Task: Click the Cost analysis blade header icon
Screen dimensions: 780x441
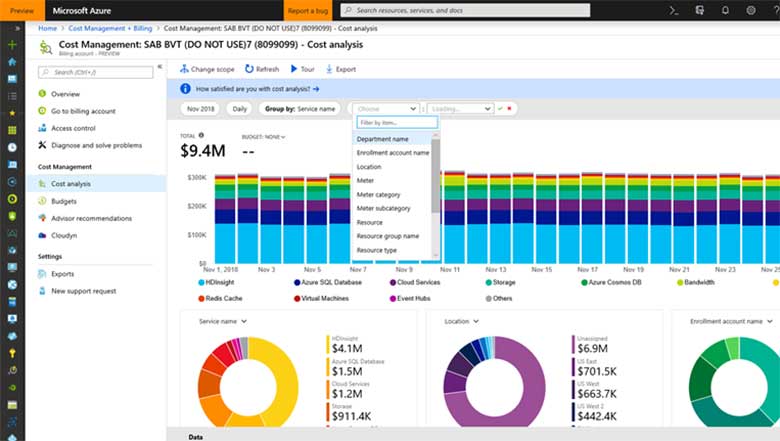Action: pos(46,48)
